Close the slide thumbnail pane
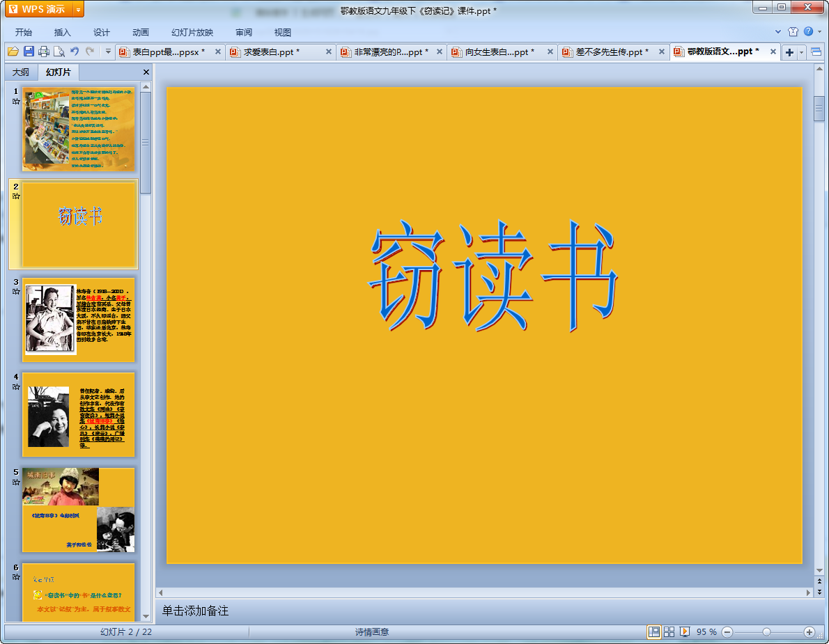829x644 pixels. click(x=146, y=72)
